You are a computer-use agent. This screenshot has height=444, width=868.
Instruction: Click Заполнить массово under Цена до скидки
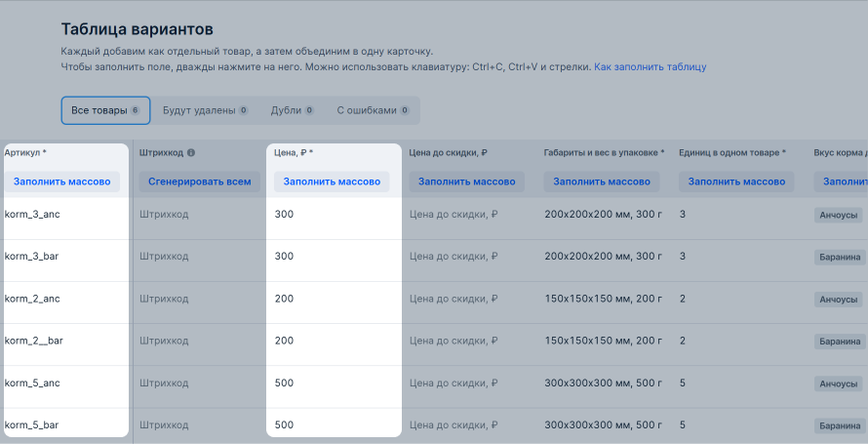(x=466, y=182)
